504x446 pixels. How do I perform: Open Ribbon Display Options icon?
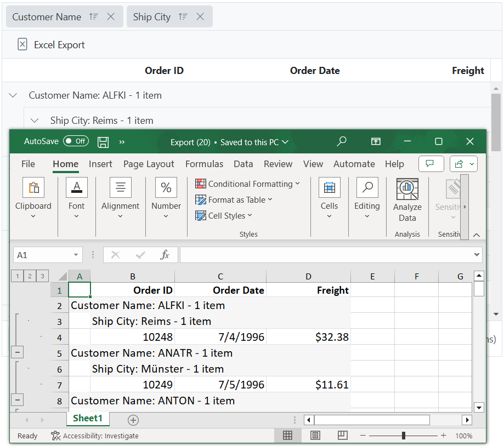(x=376, y=141)
